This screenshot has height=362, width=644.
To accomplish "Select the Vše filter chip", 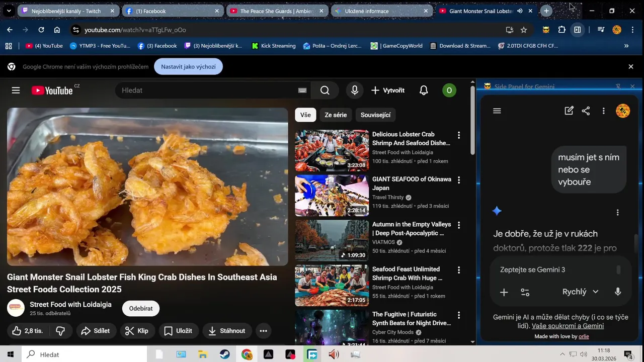I will pyautogui.click(x=305, y=115).
